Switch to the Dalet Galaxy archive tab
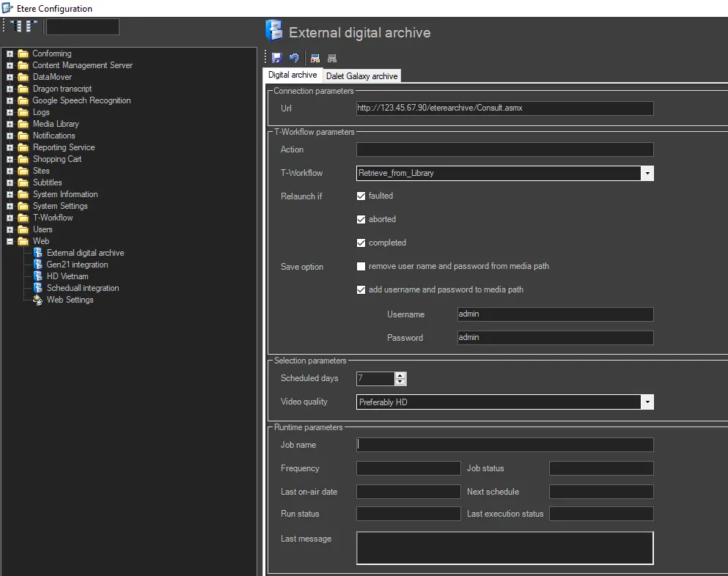The height and width of the screenshot is (576, 728). click(x=361, y=76)
